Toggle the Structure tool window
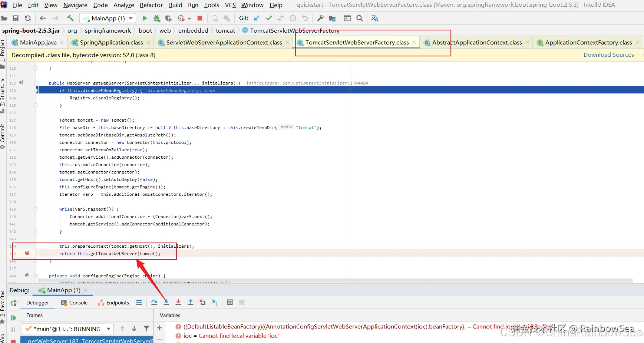This screenshot has width=644, height=343. click(3, 93)
